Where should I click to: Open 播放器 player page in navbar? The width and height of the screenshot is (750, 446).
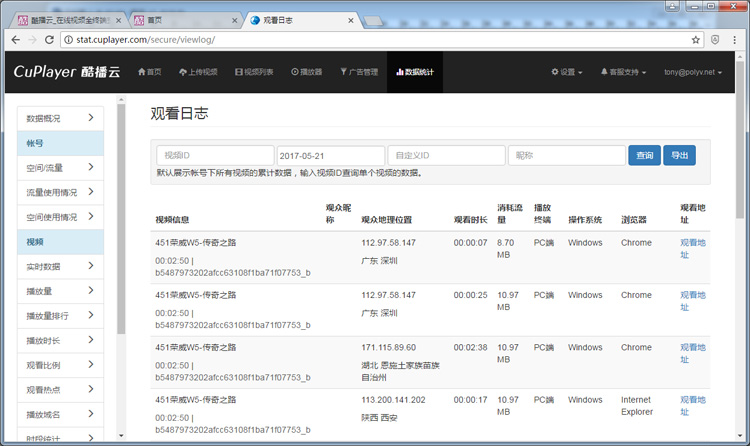coord(307,72)
